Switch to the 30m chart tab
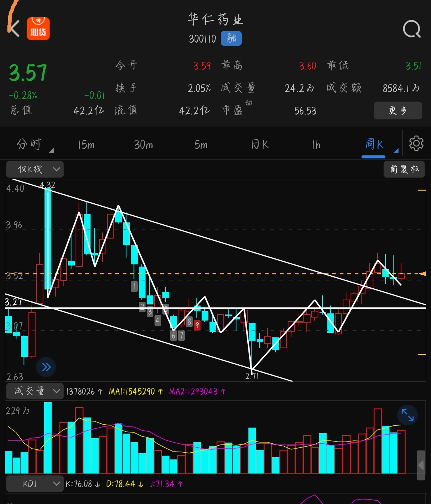The width and height of the screenshot is (431, 504). (143, 145)
